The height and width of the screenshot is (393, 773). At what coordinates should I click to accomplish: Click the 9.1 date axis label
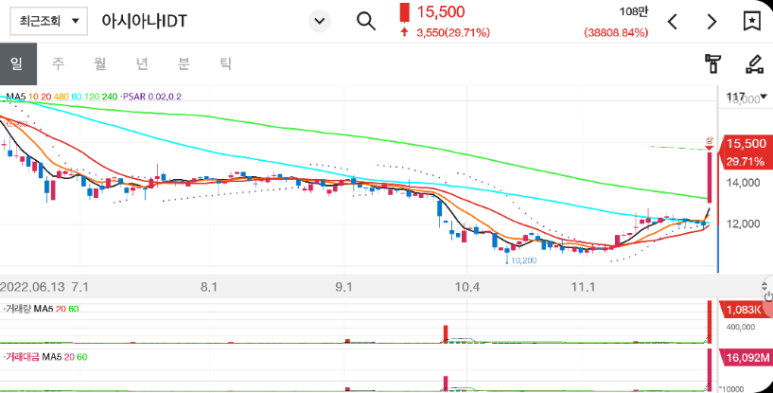tap(344, 287)
